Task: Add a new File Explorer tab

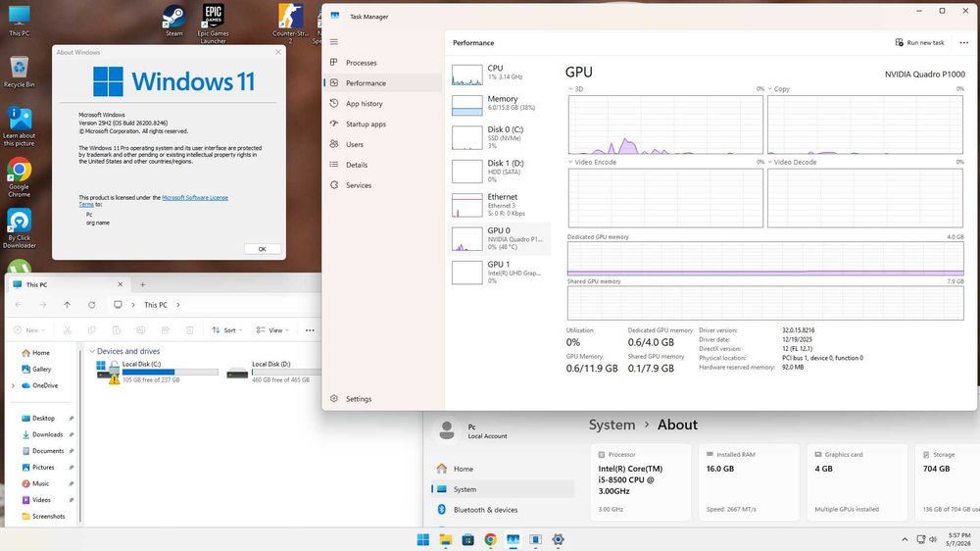Action: 142,284
